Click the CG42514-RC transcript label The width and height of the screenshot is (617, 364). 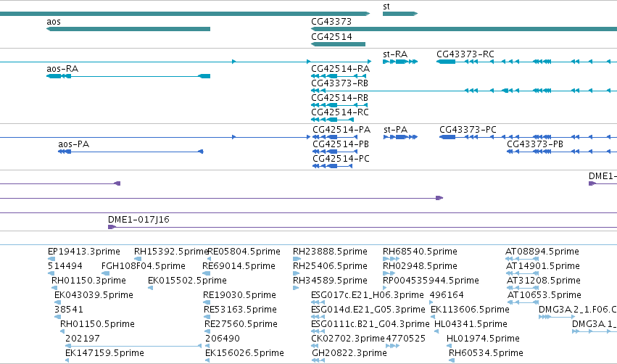click(340, 112)
